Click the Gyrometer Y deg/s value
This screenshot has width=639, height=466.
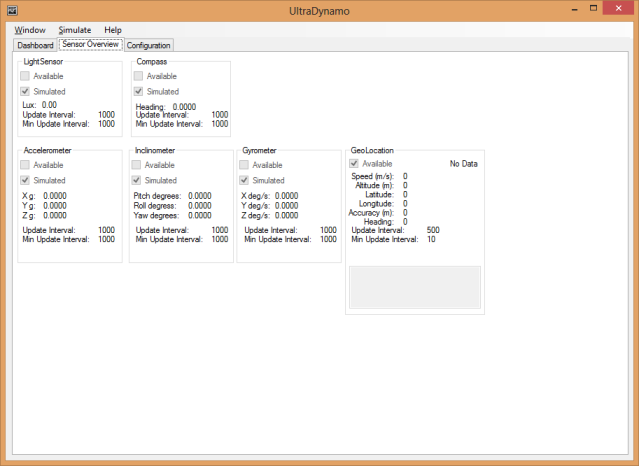pos(286,205)
